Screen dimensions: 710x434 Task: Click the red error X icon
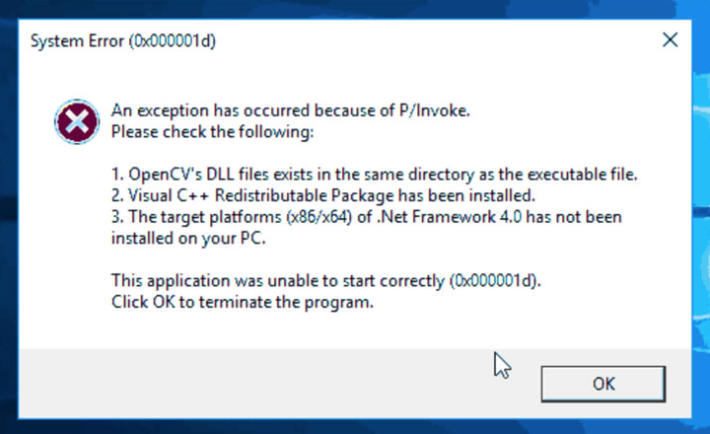[76, 123]
